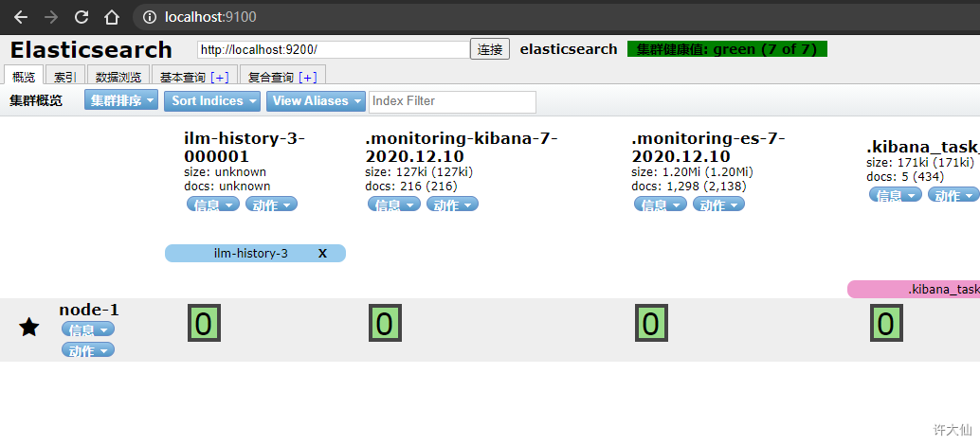980x445 pixels.
Task: Click the browser address bar localhost:9100
Action: 210,17
